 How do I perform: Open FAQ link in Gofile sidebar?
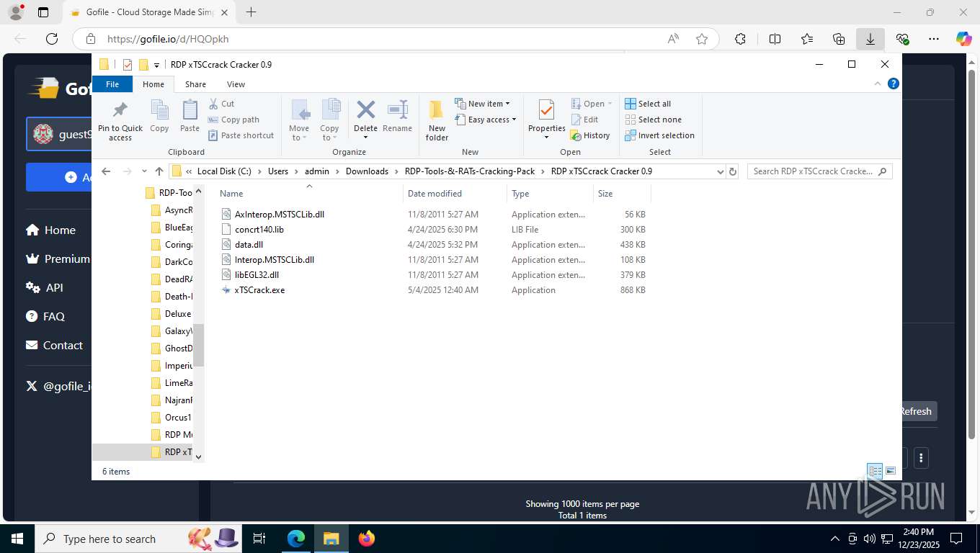pos(45,316)
